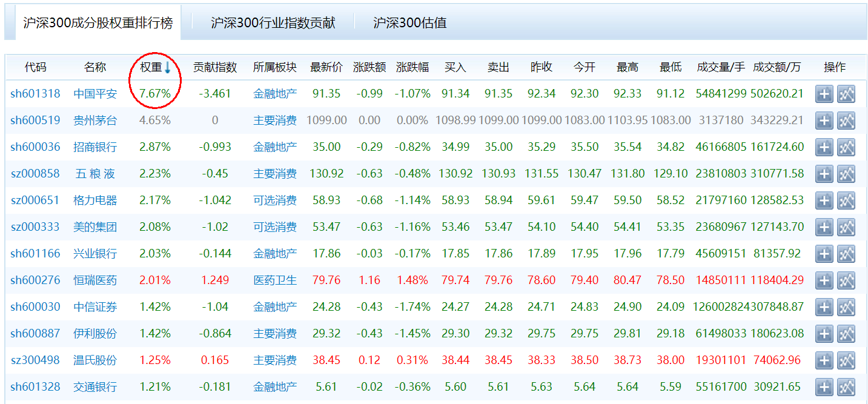View chart icon for 兴业银行
This screenshot has height=404, width=868.
pyautogui.click(x=846, y=254)
